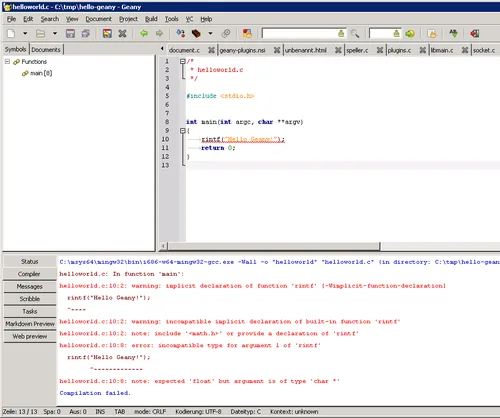The height and width of the screenshot is (418, 500).
Task: Open the Scribble panel tab
Action: click(29, 299)
